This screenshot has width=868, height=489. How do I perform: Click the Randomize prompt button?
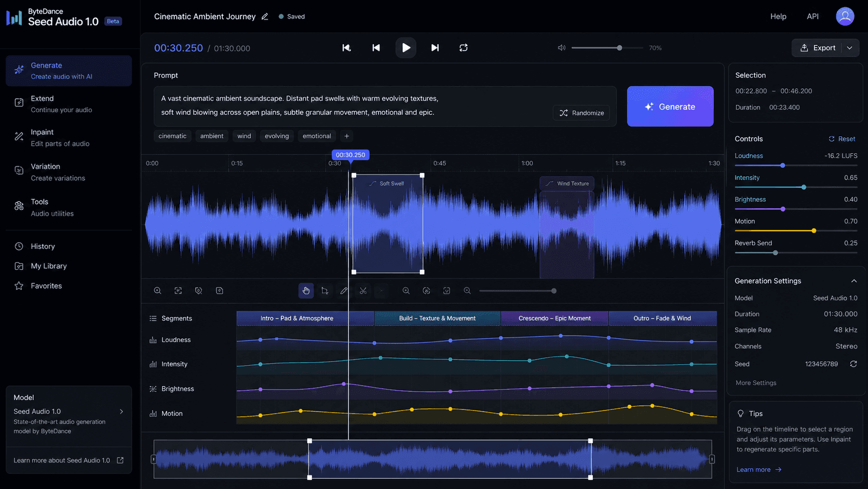point(581,113)
